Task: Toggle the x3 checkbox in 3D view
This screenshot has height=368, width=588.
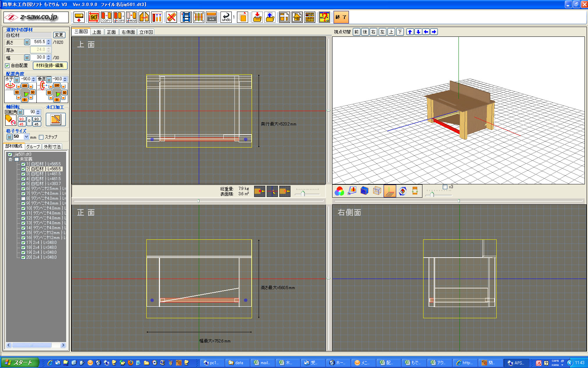Action: tap(445, 187)
